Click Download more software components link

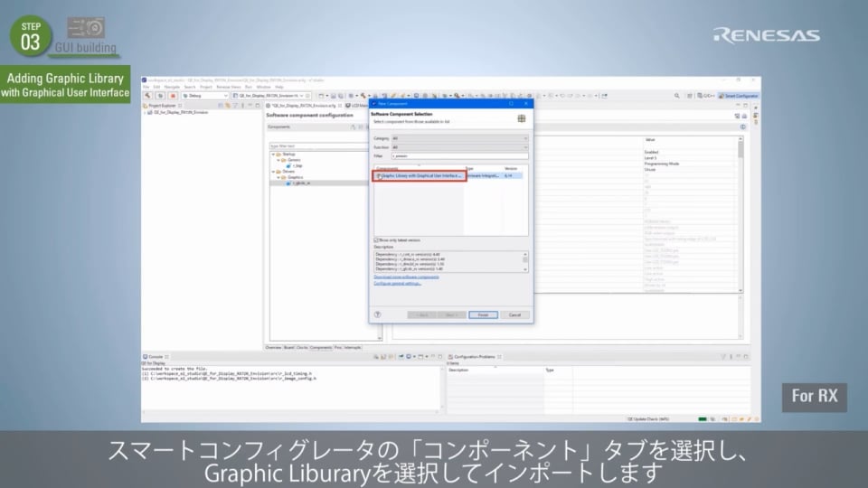(x=407, y=277)
